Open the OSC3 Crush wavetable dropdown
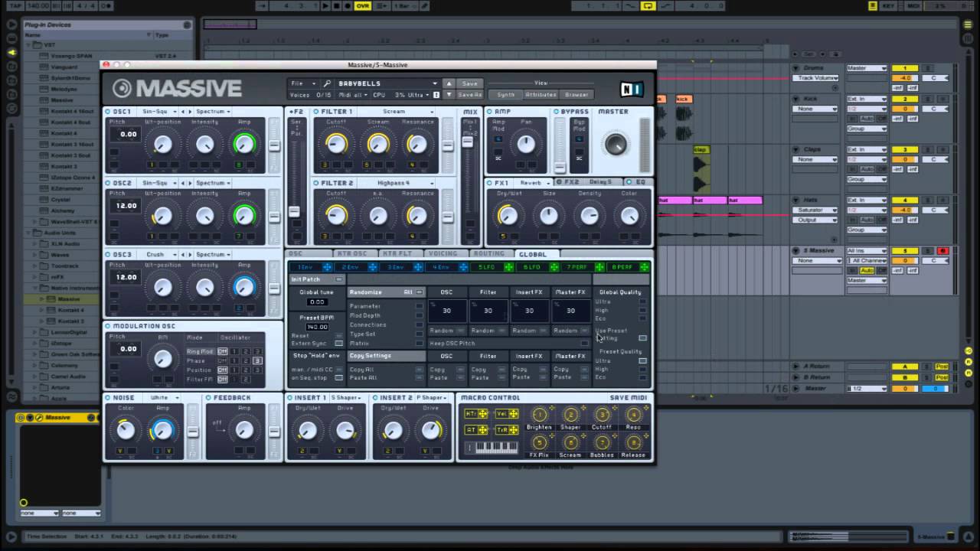The image size is (980, 551). [157, 255]
